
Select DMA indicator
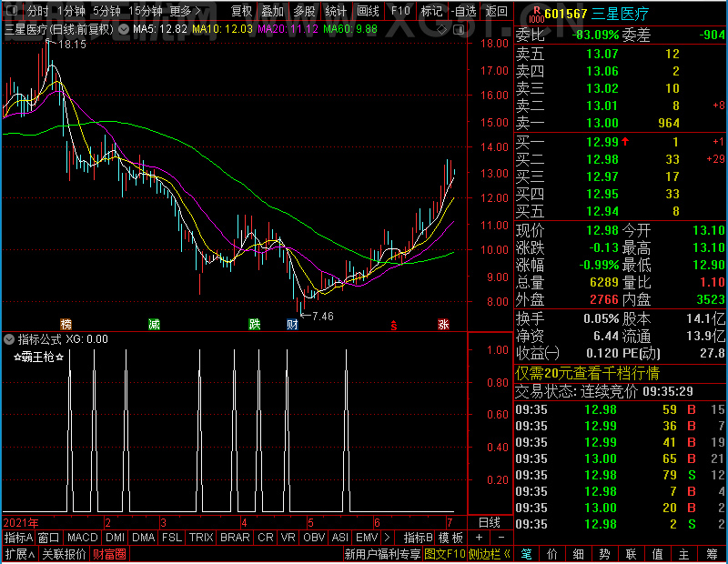point(144,538)
